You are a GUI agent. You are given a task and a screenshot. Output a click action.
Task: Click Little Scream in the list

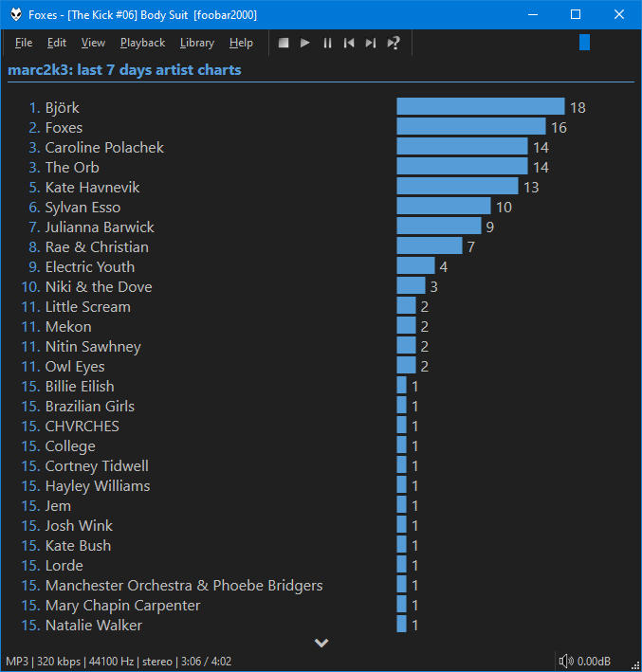point(88,307)
